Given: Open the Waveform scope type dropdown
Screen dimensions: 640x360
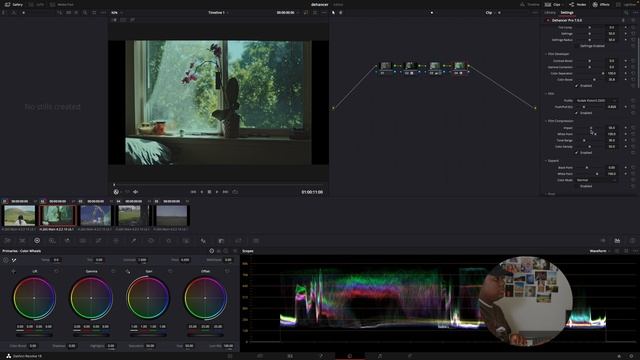Looking at the screenshot, I should (599, 251).
